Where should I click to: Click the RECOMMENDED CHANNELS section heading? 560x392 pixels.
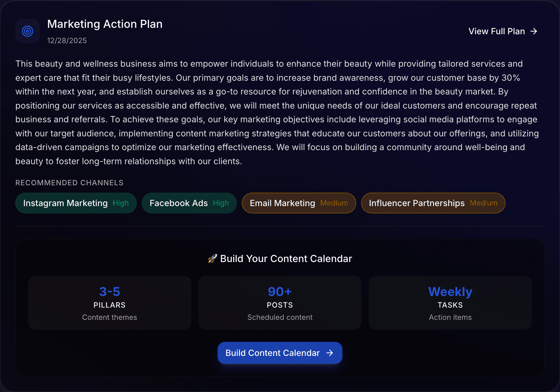pyautogui.click(x=69, y=183)
